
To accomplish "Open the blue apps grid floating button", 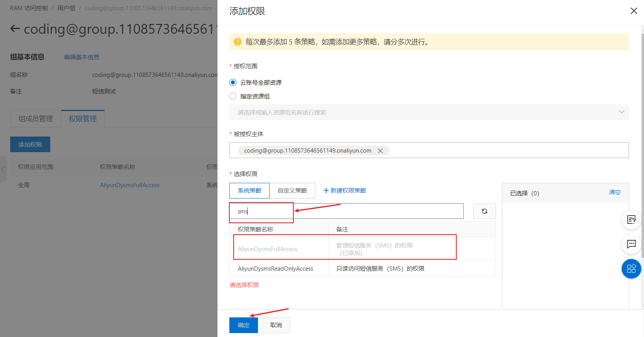I will pos(631,269).
